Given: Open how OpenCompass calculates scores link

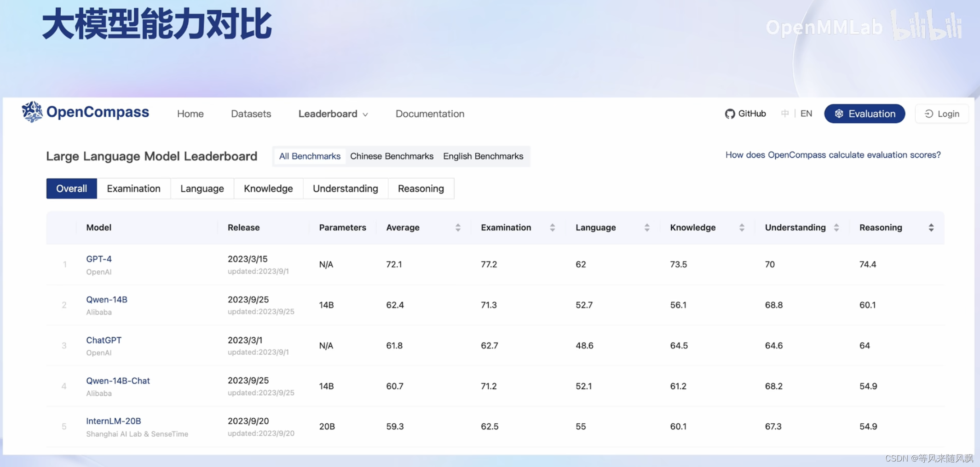Looking at the screenshot, I should click(833, 155).
